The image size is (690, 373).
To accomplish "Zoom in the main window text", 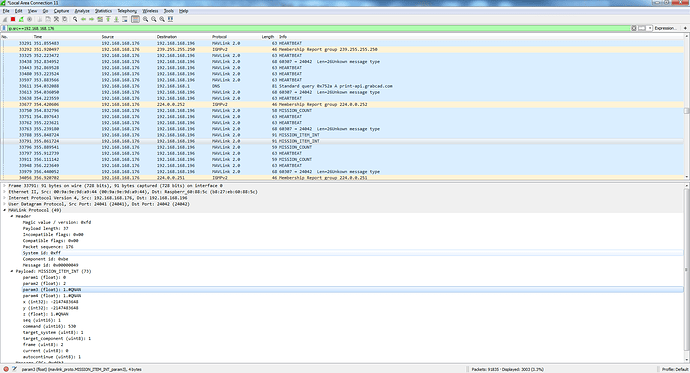I will [145, 19].
